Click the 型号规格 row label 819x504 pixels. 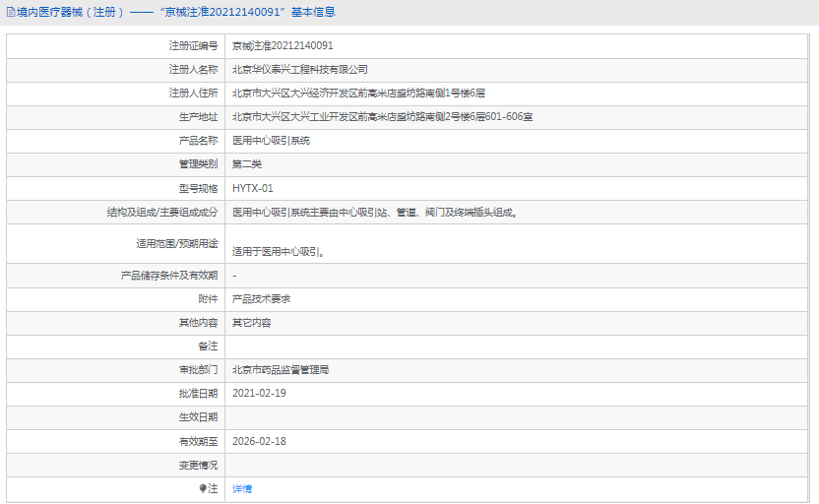199,188
